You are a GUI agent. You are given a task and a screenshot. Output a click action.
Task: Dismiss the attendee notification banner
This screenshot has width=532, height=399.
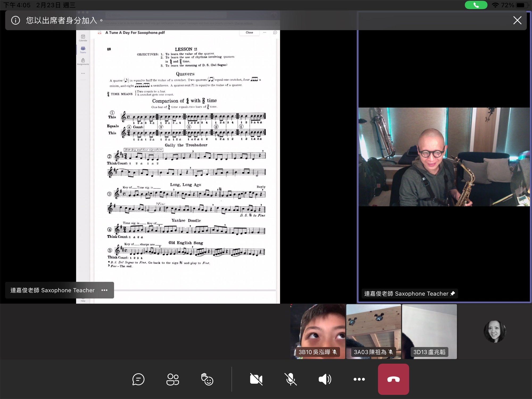click(x=517, y=20)
